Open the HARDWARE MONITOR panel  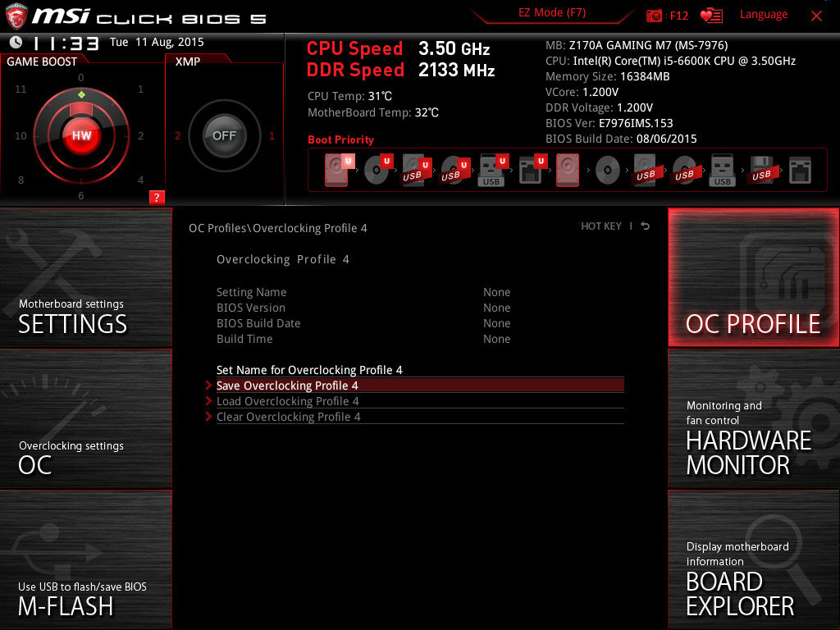[754, 419]
